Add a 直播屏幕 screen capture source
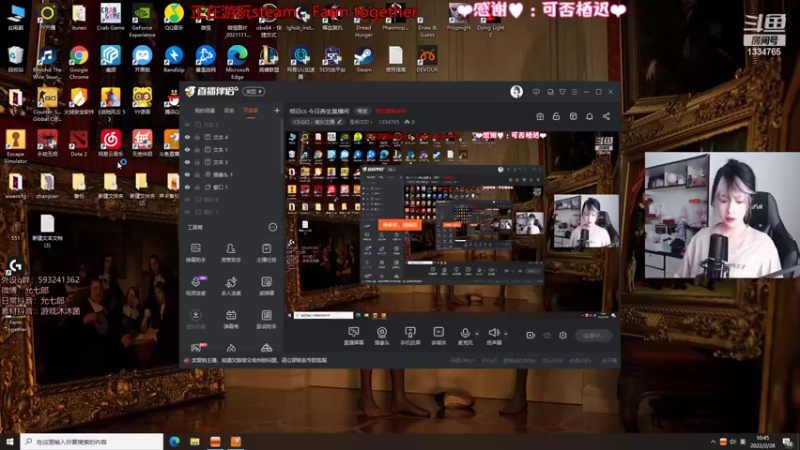Viewport: 800px width, 450px height. point(354,336)
